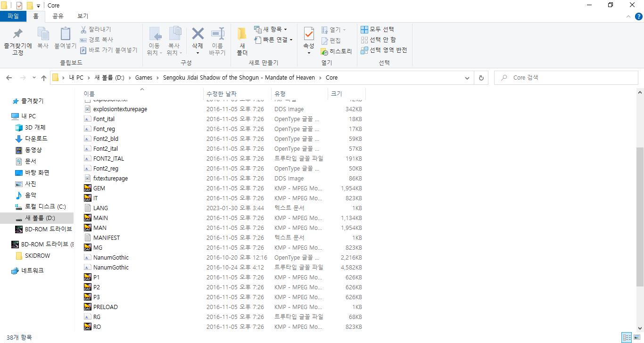Viewport: 644px width, 343px height.
Task: Select the PRELOAD file
Action: [x=106, y=307]
